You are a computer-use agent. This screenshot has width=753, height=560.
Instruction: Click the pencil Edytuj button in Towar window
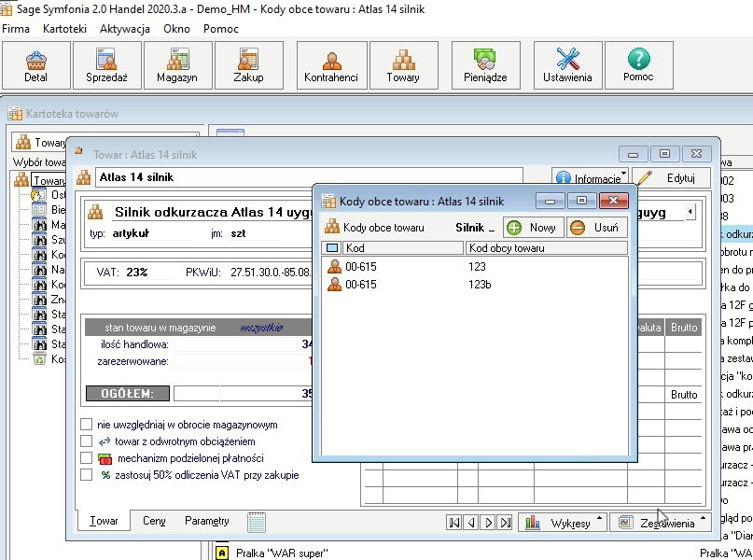pos(672,178)
